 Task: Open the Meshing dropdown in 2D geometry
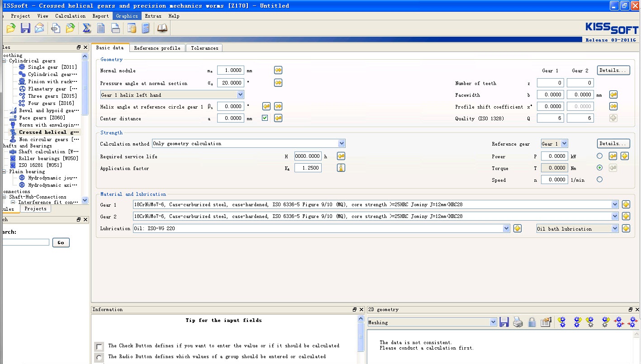[432, 322]
